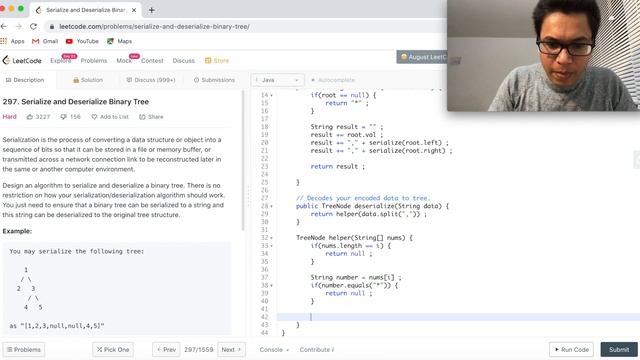Click the Run Code button
This screenshot has height=360, width=640.
click(571, 350)
